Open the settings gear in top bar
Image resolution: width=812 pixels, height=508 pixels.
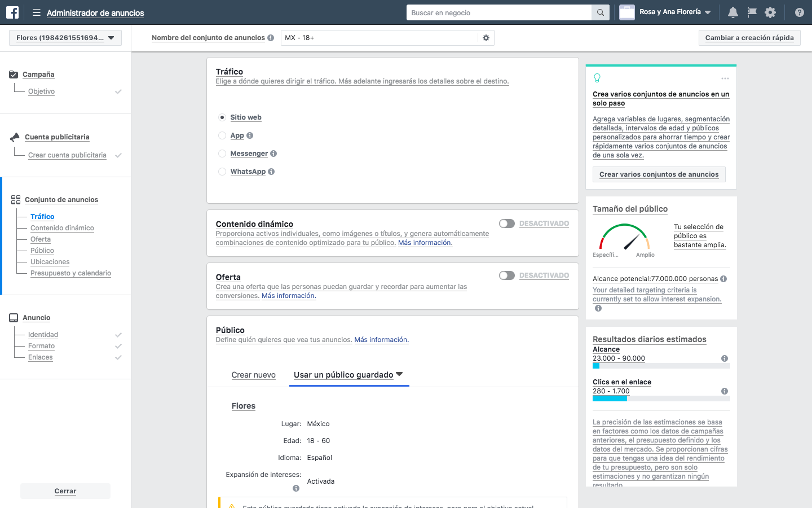coord(771,12)
